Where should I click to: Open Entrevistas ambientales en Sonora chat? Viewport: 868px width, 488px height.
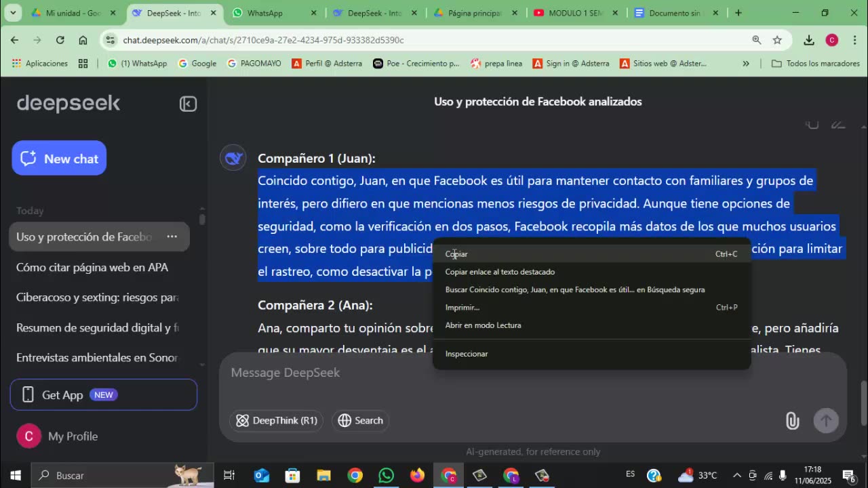[x=99, y=357]
